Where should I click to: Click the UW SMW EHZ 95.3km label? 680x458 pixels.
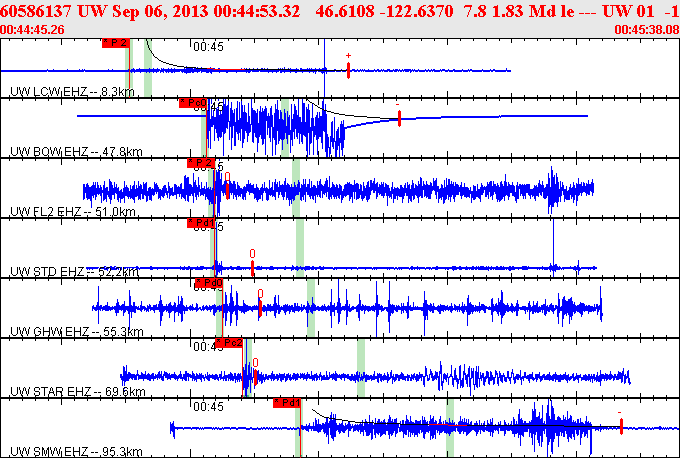(76, 451)
